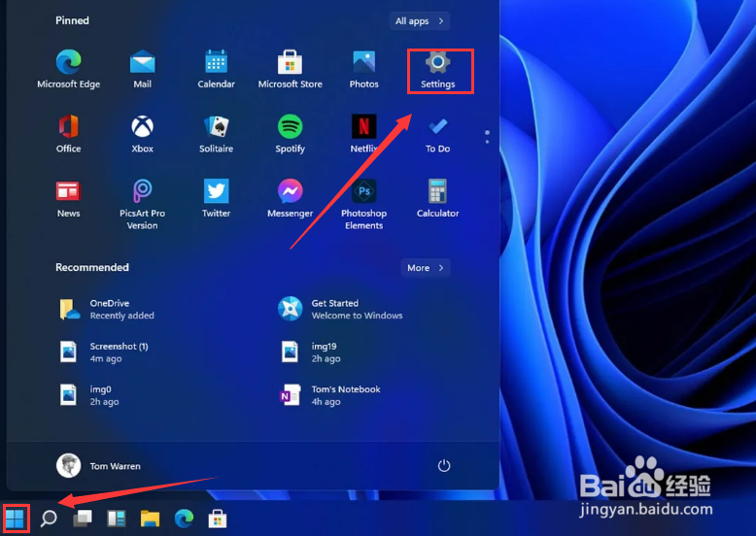Open the Calendar app
756x536 pixels.
pos(216,69)
